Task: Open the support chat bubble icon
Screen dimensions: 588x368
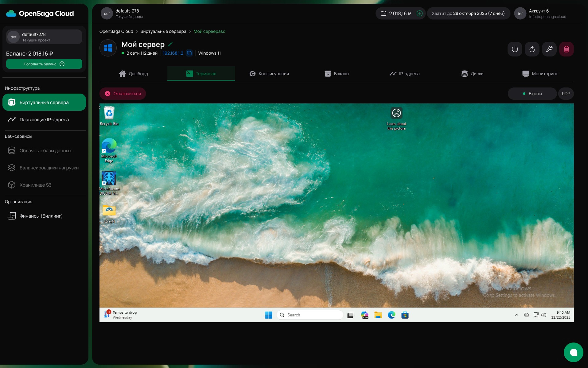Action: [573, 352]
